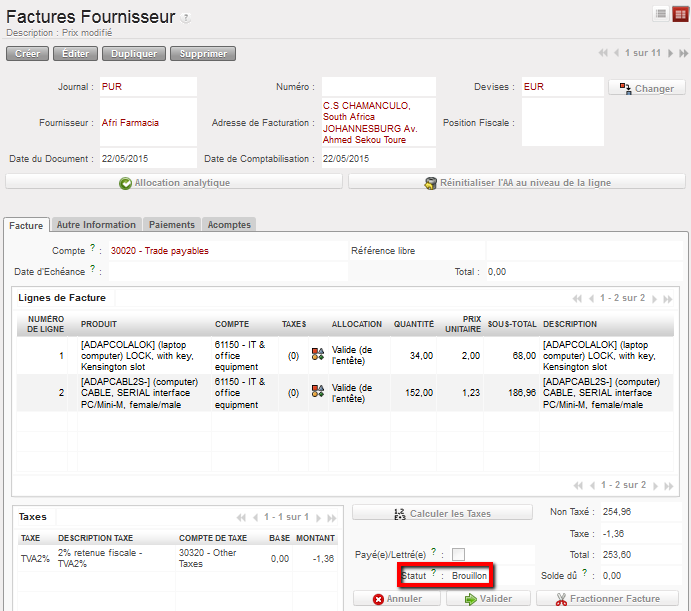691x611 pixels.
Task: Open the Autre Information tab
Action: (x=96, y=225)
